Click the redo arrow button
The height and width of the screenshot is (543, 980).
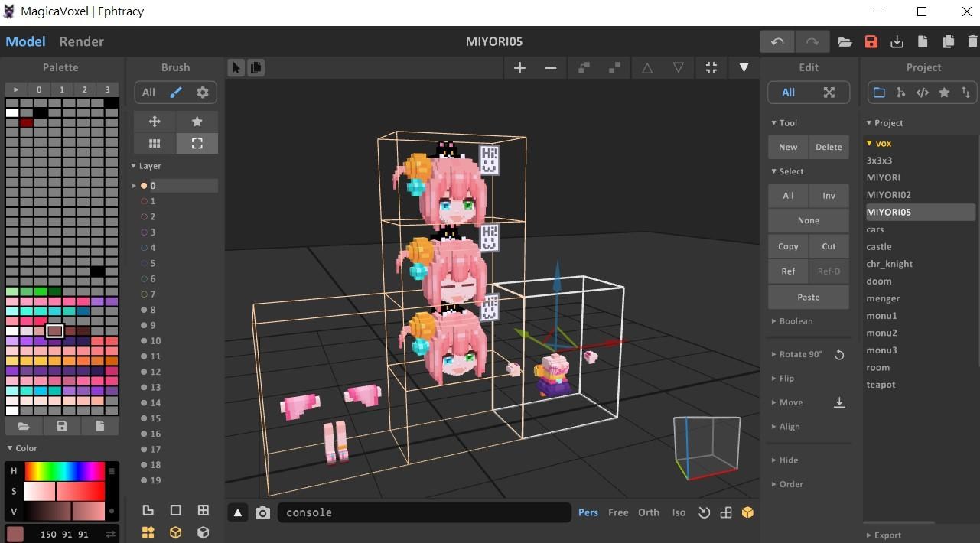(812, 41)
